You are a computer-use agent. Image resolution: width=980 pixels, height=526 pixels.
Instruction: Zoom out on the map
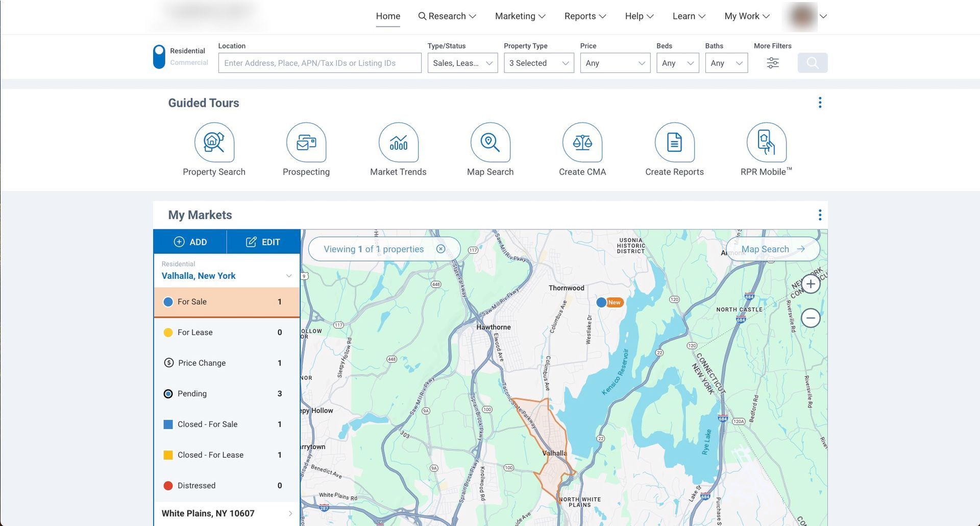pos(811,318)
